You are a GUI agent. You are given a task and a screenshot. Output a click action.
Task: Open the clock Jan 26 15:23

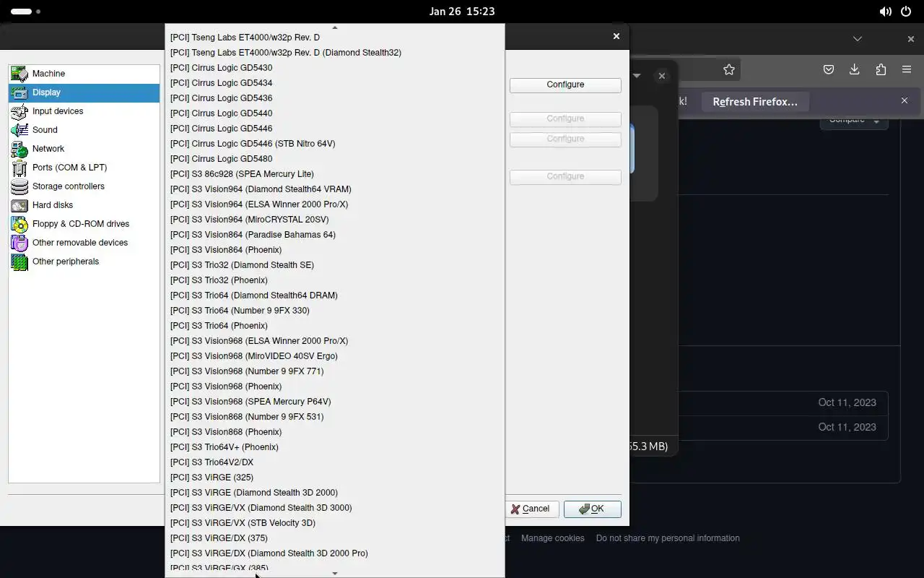tap(462, 12)
